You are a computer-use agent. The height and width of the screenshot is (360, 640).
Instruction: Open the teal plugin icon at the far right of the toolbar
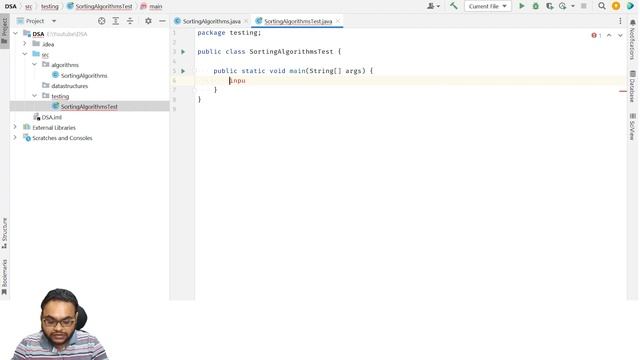tap(630, 6)
